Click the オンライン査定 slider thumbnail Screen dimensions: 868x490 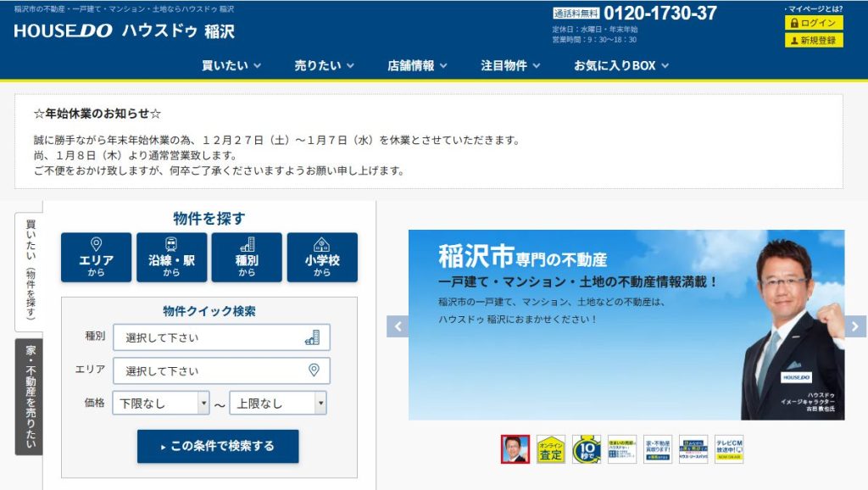point(551,449)
